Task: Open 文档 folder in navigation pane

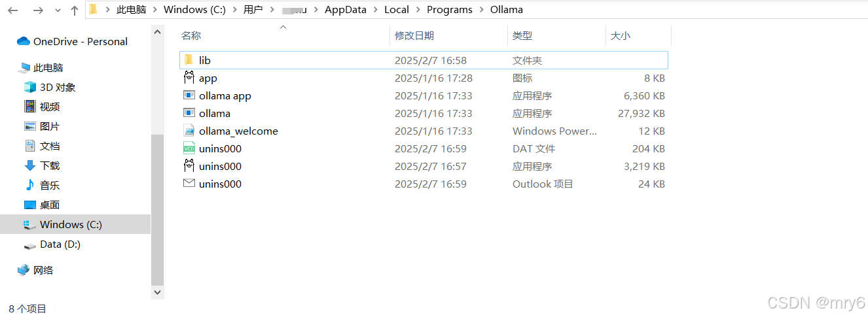Action: point(50,146)
